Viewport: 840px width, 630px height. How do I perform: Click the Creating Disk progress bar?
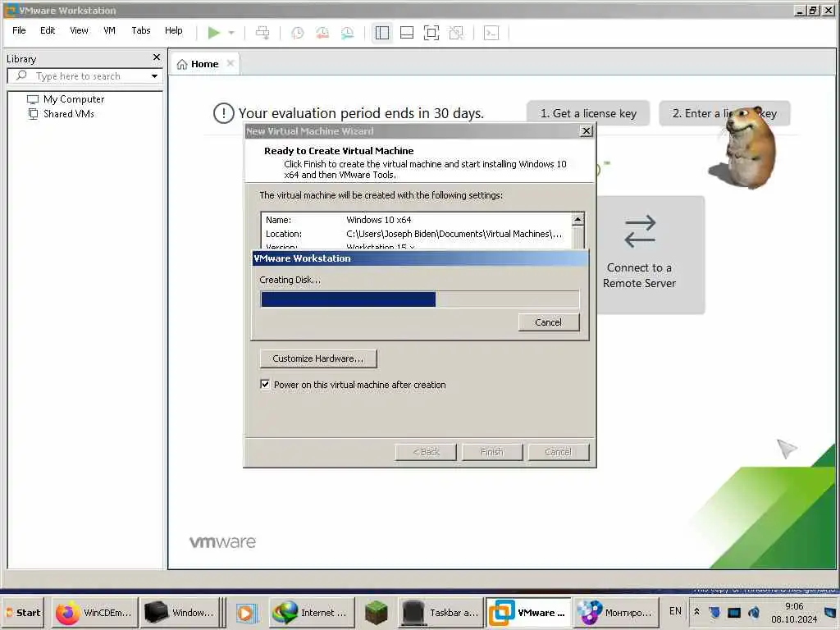(x=419, y=299)
